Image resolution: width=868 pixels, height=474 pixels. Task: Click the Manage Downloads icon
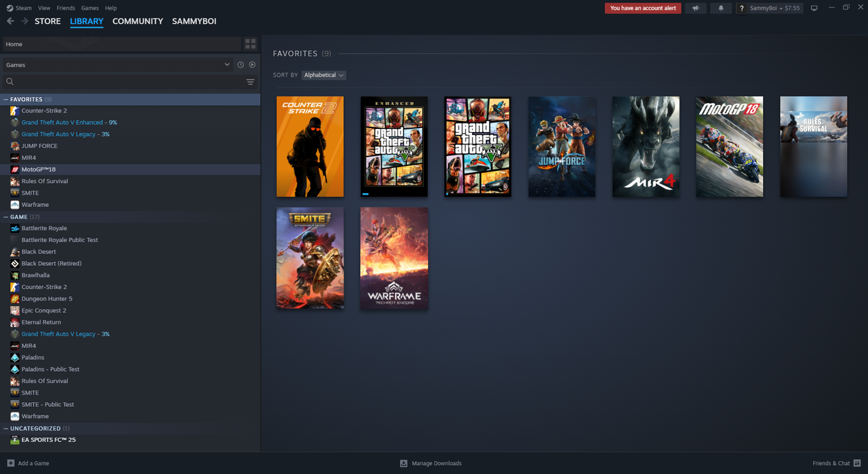(x=403, y=463)
